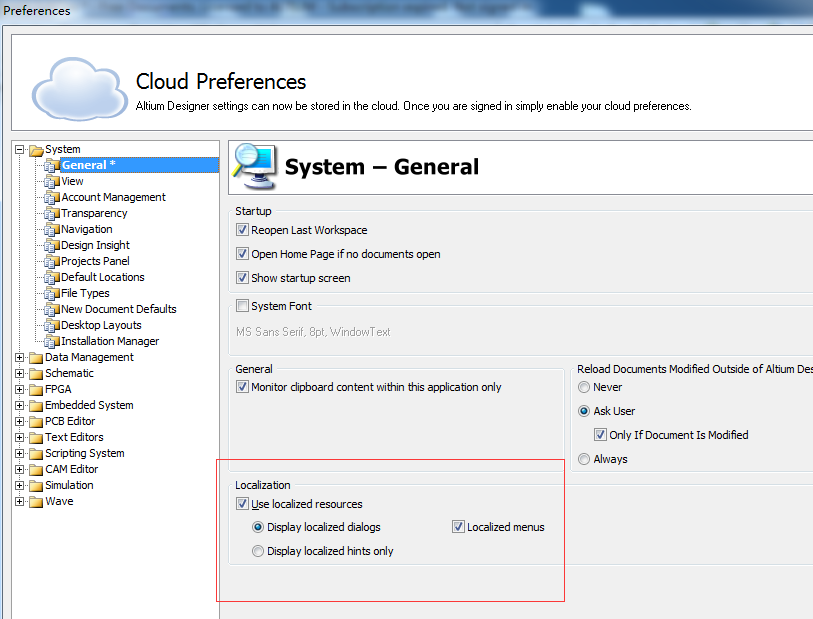Click the Account Management page icon

tap(52, 197)
